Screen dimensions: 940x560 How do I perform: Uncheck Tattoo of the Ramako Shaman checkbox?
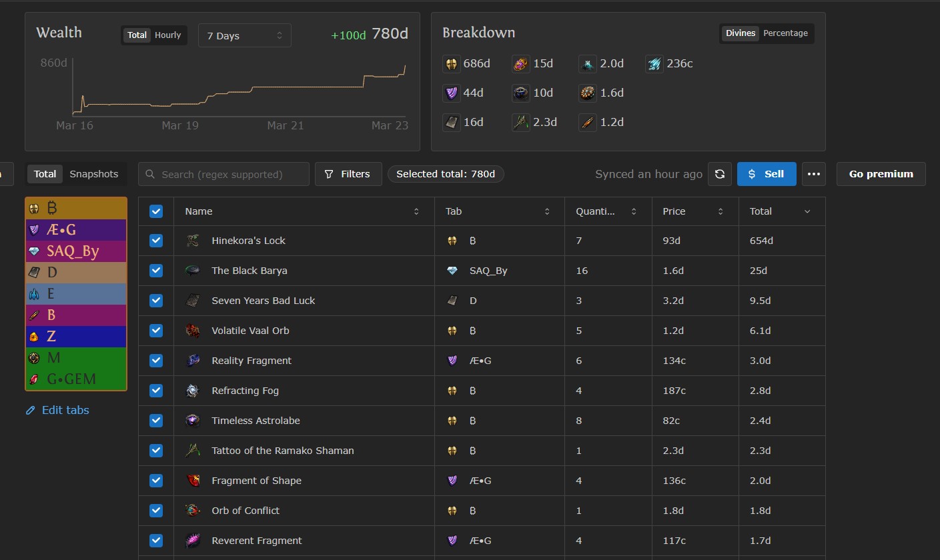click(x=156, y=451)
